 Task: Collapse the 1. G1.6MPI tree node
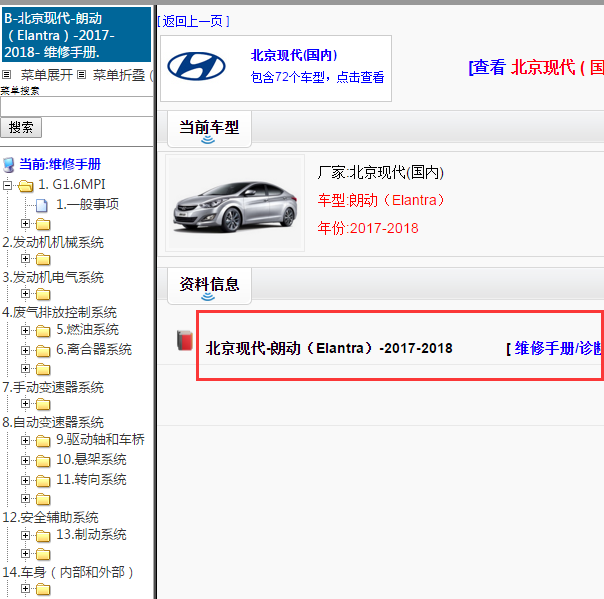pos(7,186)
